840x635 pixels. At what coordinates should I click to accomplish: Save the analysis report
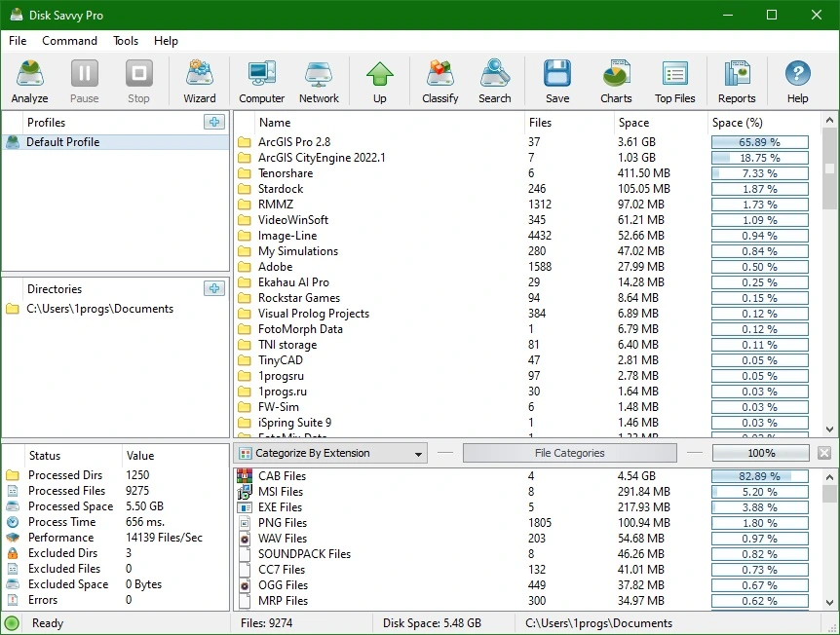557,82
